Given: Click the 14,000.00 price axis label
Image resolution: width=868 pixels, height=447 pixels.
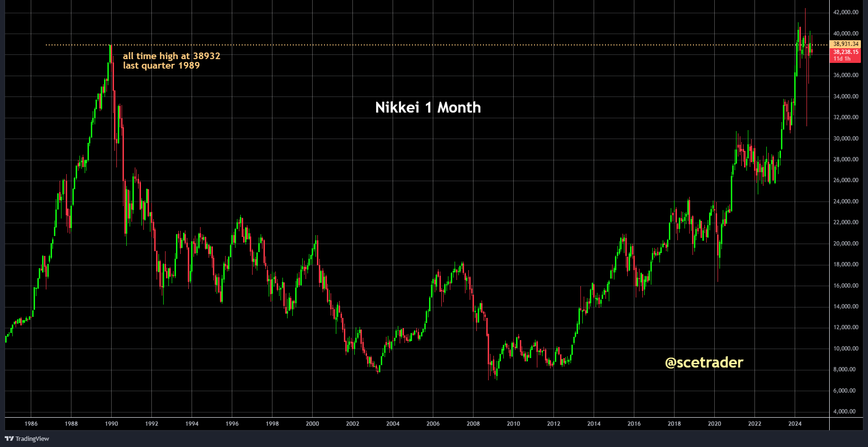Looking at the screenshot, I should tap(846, 307).
